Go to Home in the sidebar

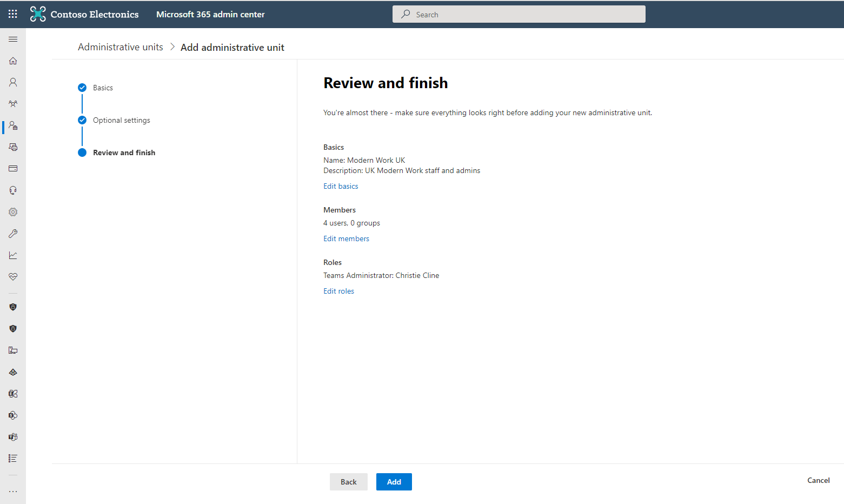coord(13,61)
